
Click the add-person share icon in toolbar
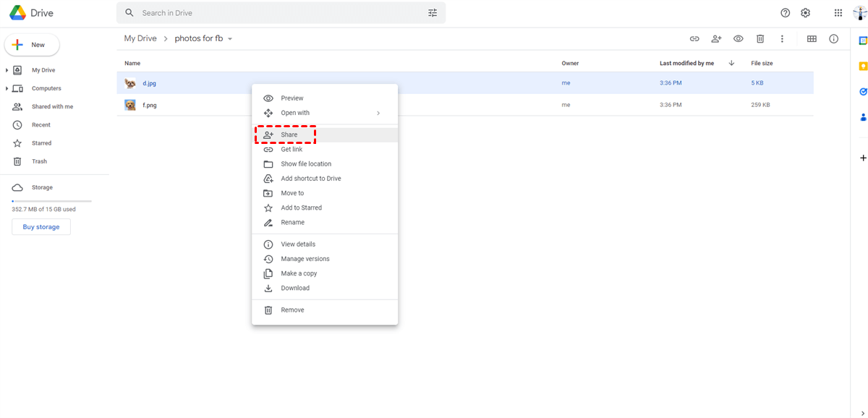[716, 39]
